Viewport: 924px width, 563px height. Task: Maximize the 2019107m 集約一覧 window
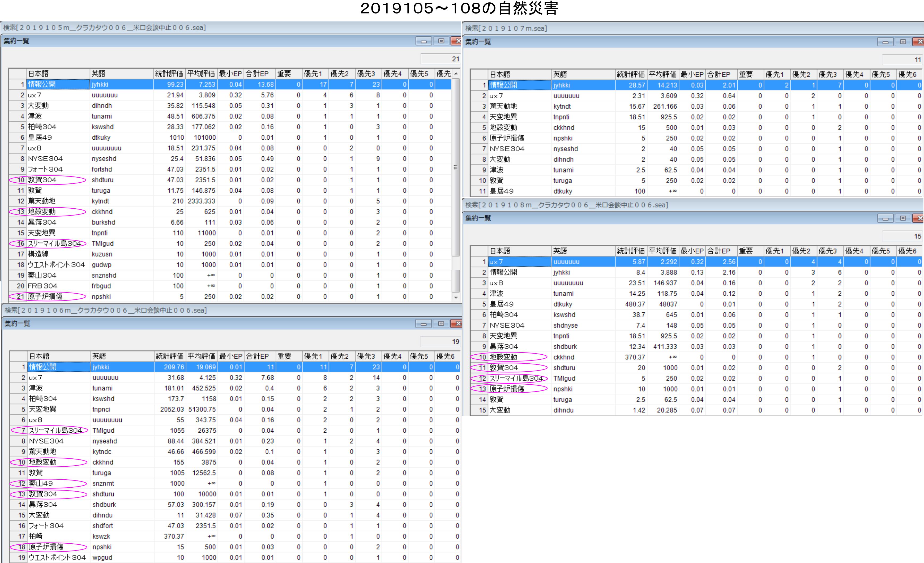[903, 42]
